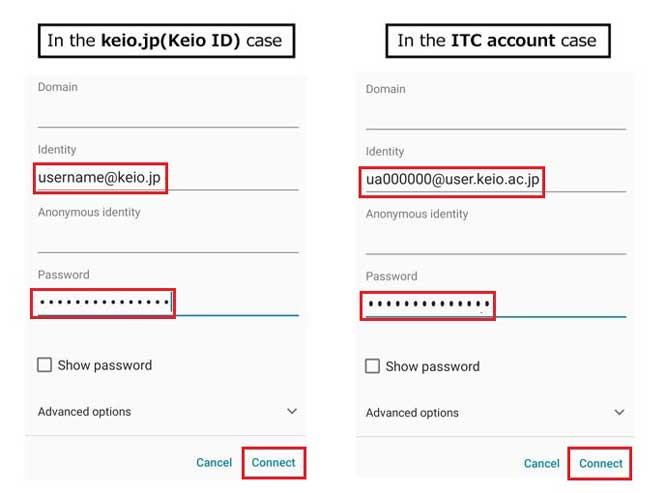
Task: Hit Cancel in the ITC account form
Action: (x=542, y=464)
